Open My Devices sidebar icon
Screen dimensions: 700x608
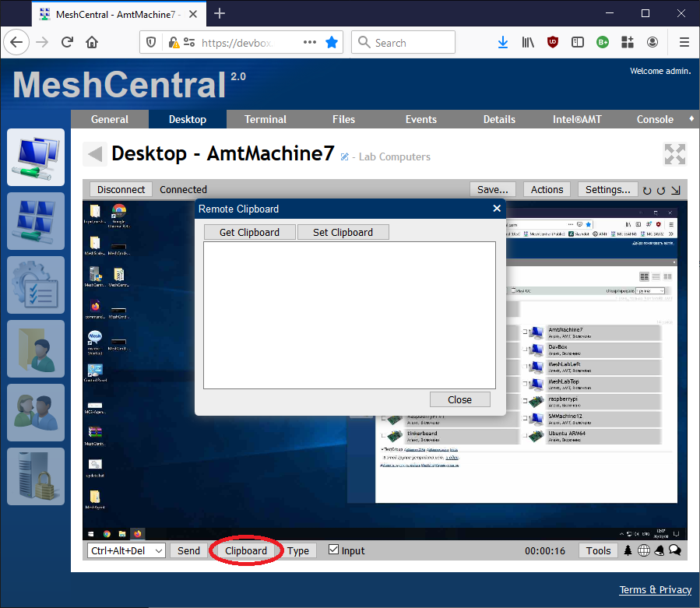tap(36, 157)
